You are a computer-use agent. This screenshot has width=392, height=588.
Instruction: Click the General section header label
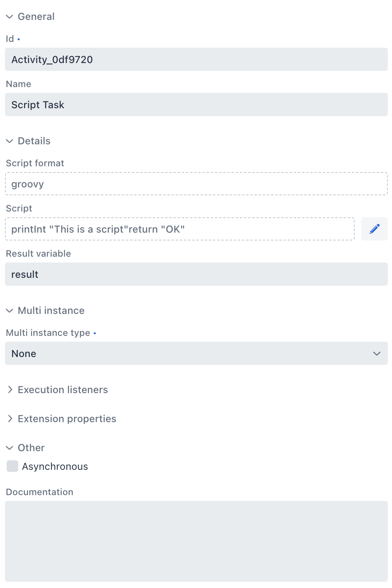[36, 17]
